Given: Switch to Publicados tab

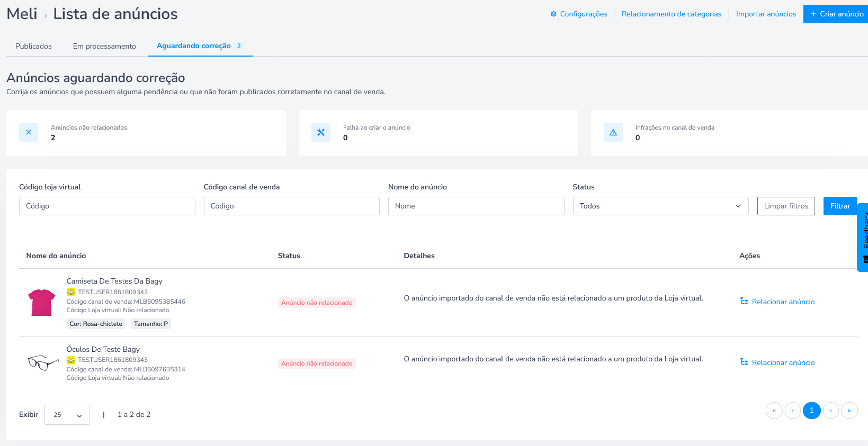Looking at the screenshot, I should point(33,46).
